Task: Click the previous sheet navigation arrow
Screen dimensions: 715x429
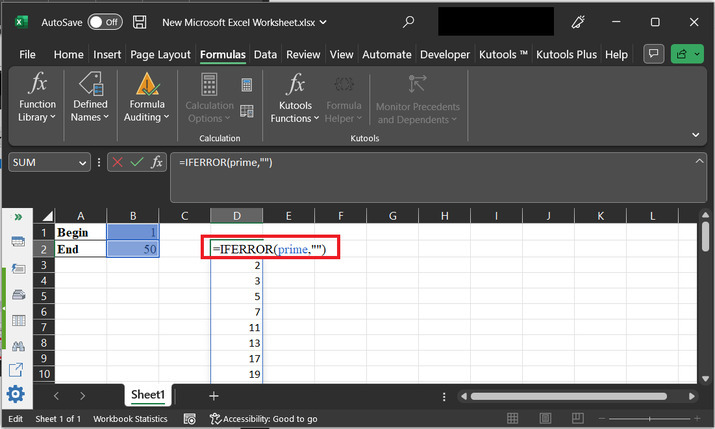Action: tap(56, 396)
